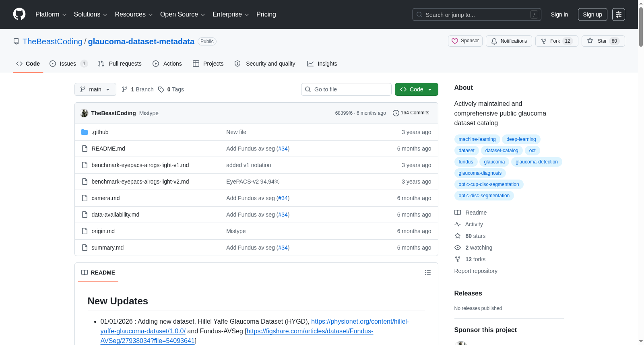Click the deep-learning topic tag
This screenshot has width=644, height=345.
[521, 139]
